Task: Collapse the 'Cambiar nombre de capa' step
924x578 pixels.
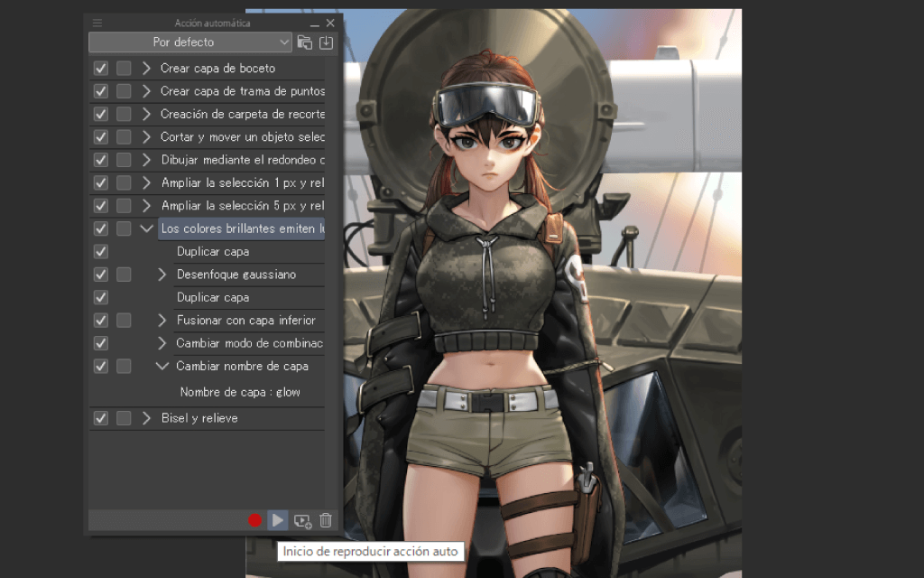Action: (162, 366)
